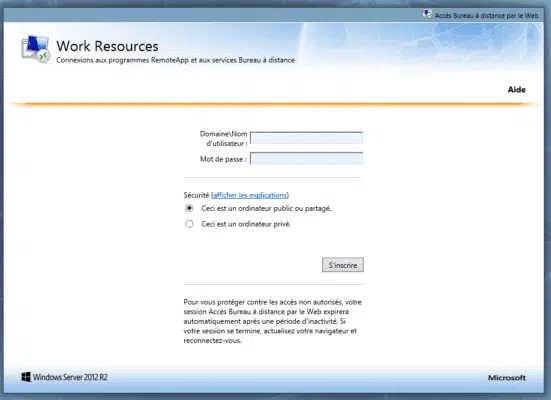Click the Mot de passe label
Screen dimensions: 551x400
(223, 159)
